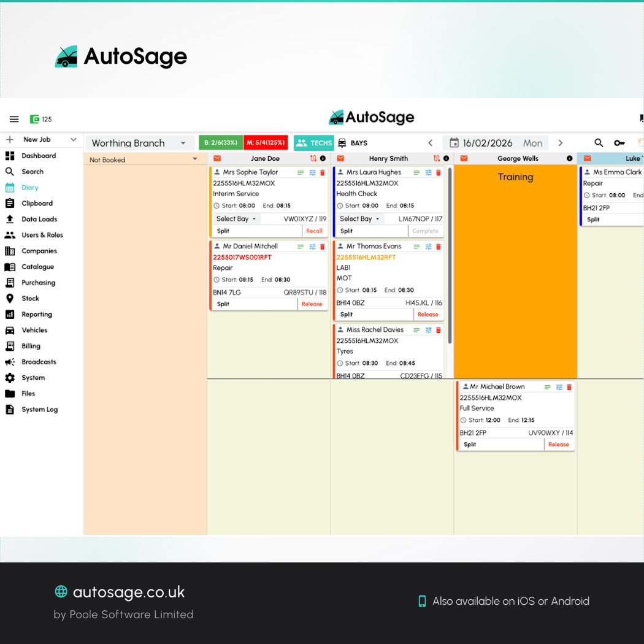Open the hamburger menu top left
The height and width of the screenshot is (644, 644).
coord(14,119)
